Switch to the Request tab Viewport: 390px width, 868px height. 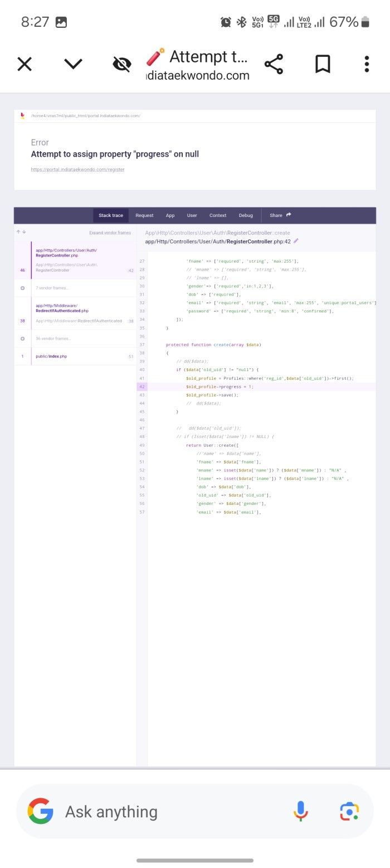[144, 215]
